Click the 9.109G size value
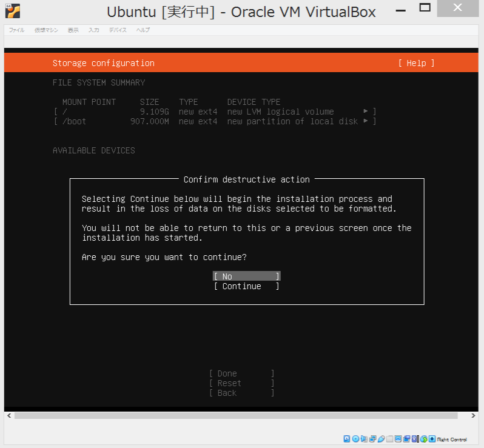The image size is (484, 448). coord(154,112)
